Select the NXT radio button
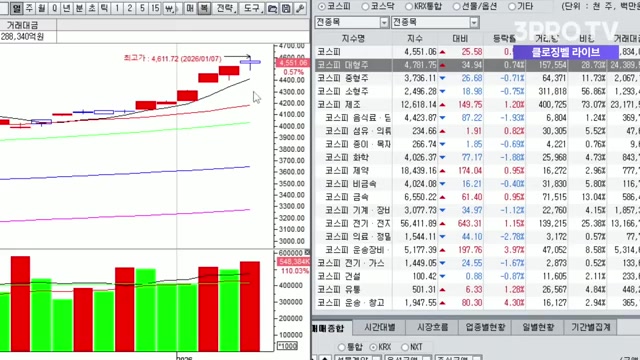This screenshot has height=360, width=640. 404,347
